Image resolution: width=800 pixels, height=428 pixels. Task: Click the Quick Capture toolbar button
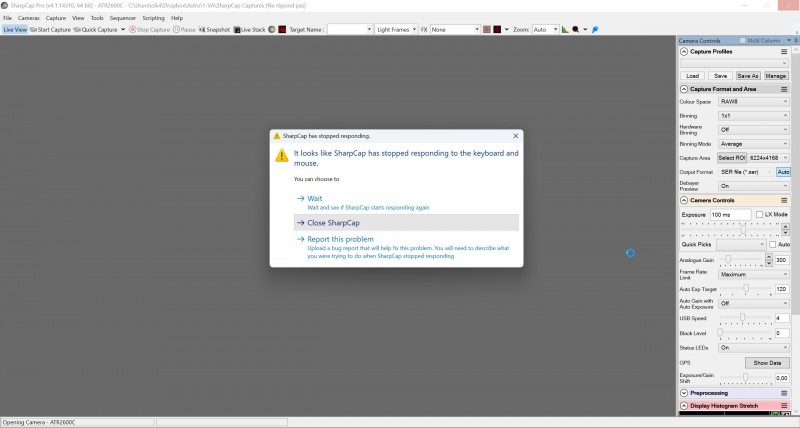click(95, 30)
